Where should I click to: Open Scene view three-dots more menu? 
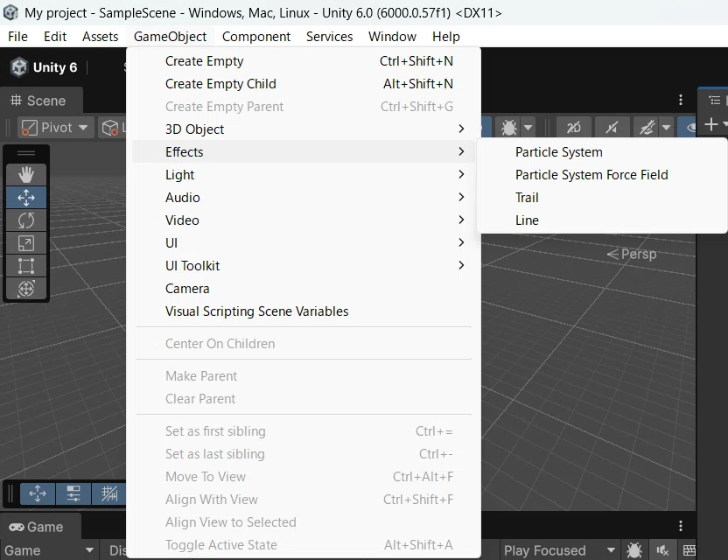click(680, 100)
